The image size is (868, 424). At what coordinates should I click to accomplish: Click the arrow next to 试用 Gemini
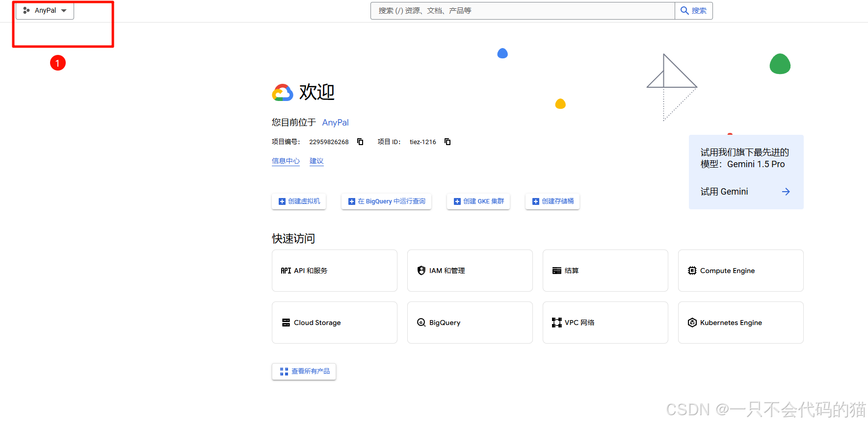coord(786,192)
